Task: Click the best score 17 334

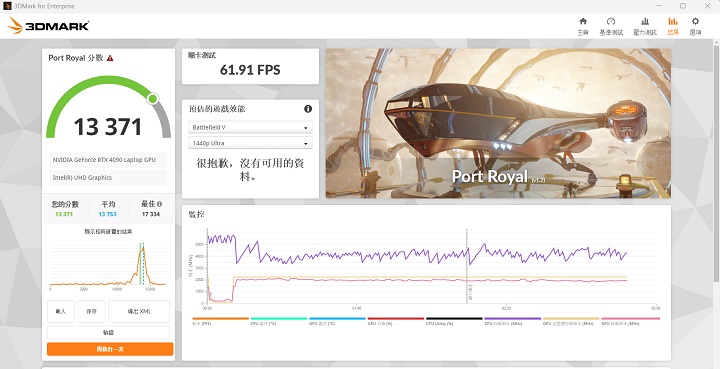Action: click(x=151, y=214)
